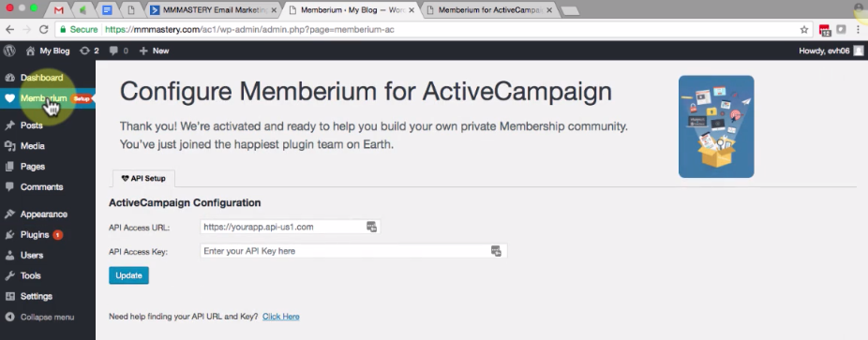Image resolution: width=868 pixels, height=340 pixels.
Task: Open the Howdy, evh06 account menu
Action: pyautogui.click(x=831, y=51)
